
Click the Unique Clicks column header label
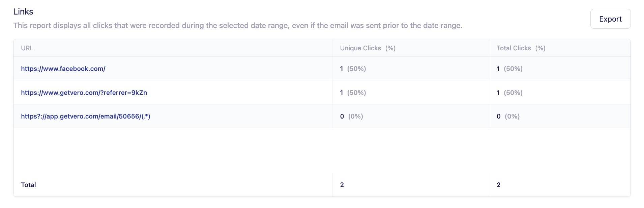point(360,48)
